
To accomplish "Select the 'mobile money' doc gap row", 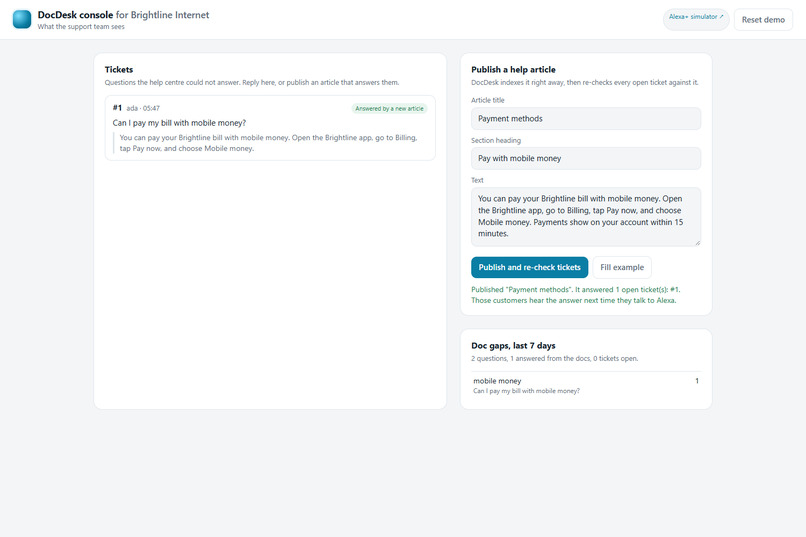I will pos(586,385).
